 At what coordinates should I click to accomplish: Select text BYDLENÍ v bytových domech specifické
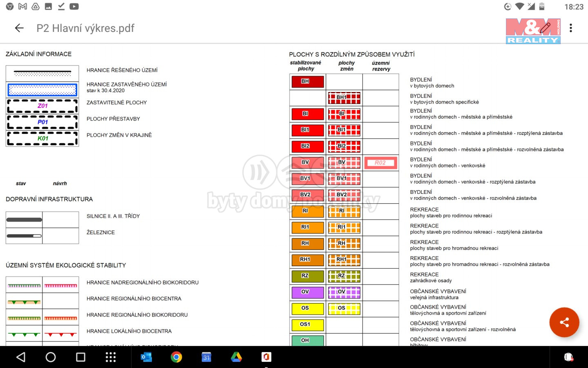point(445,99)
